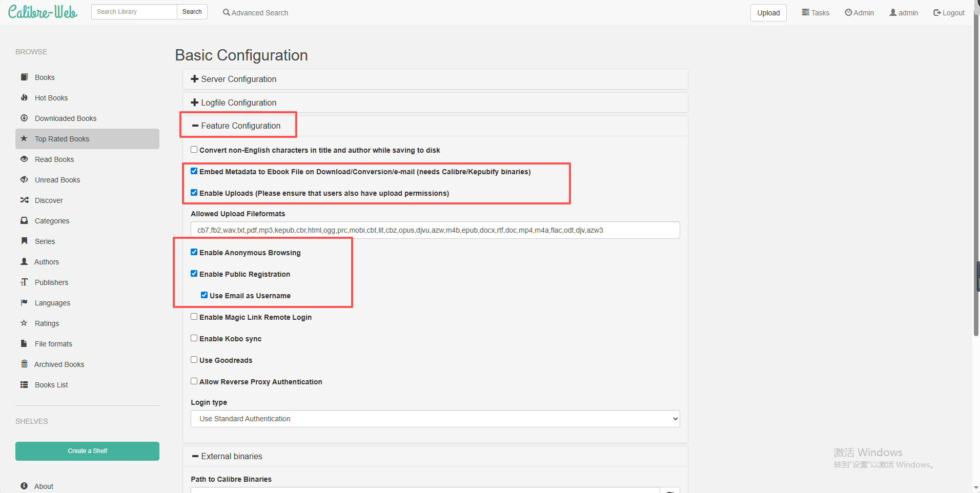
Task: Click the Top Rated Books star icon
Action: click(x=24, y=138)
